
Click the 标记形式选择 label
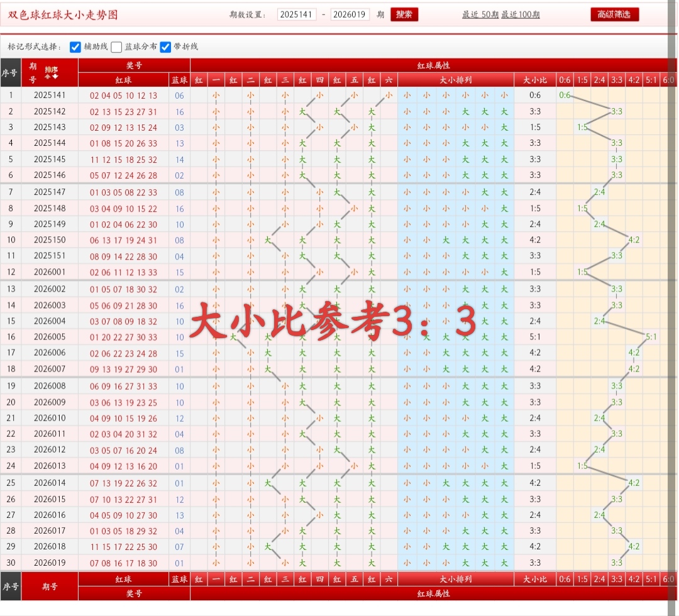click(35, 47)
